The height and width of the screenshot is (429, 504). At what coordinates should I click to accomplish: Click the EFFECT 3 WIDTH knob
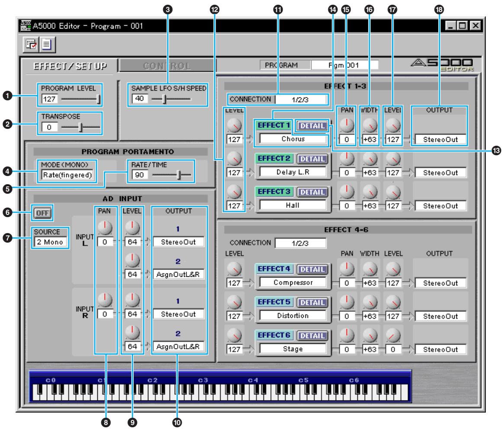[369, 192]
